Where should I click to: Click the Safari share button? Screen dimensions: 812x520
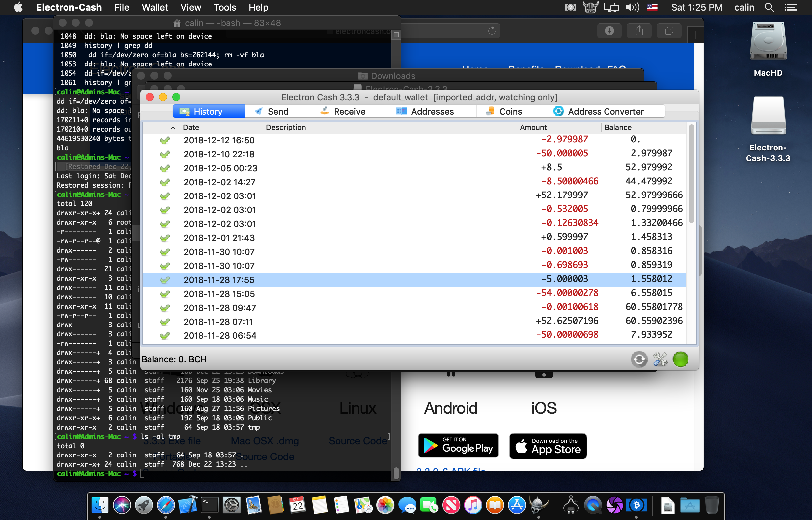(x=639, y=31)
